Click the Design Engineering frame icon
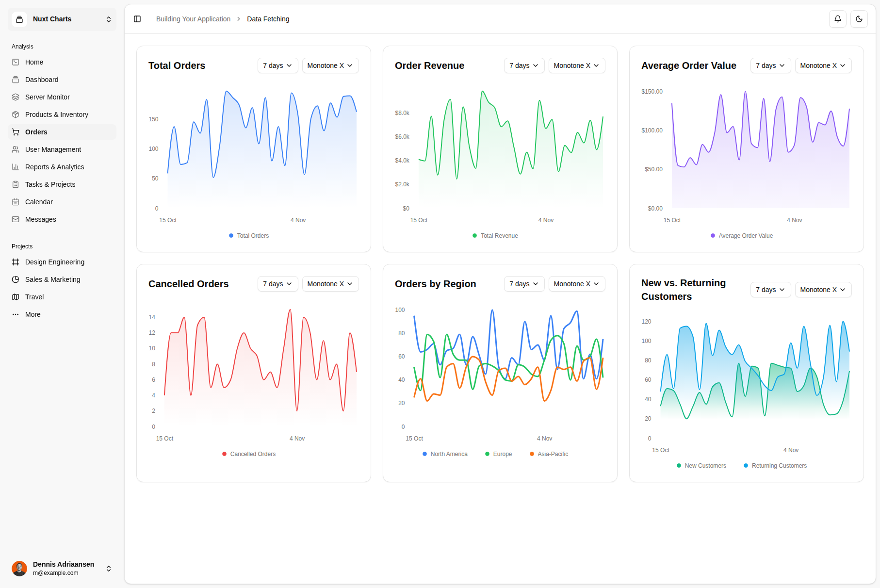The height and width of the screenshot is (588, 880). (x=16, y=262)
